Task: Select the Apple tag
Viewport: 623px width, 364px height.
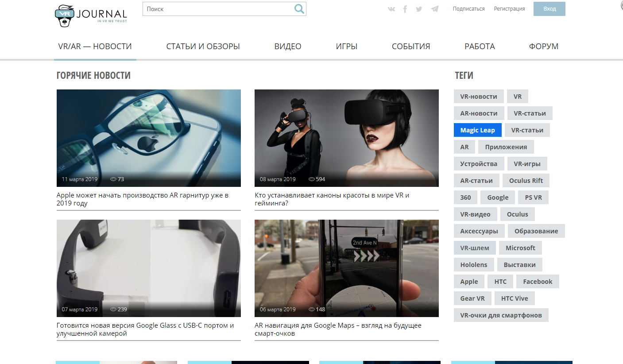Action: pos(469,282)
